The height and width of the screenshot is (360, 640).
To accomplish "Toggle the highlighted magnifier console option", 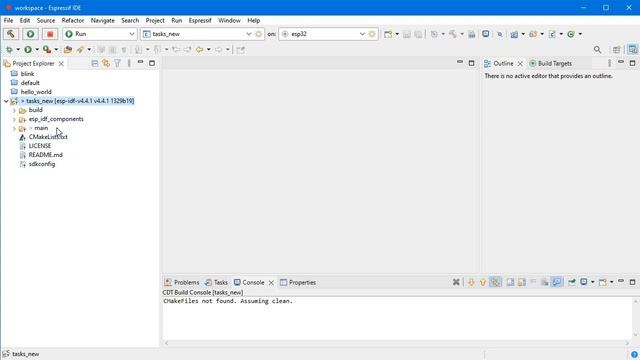I will tap(556, 282).
